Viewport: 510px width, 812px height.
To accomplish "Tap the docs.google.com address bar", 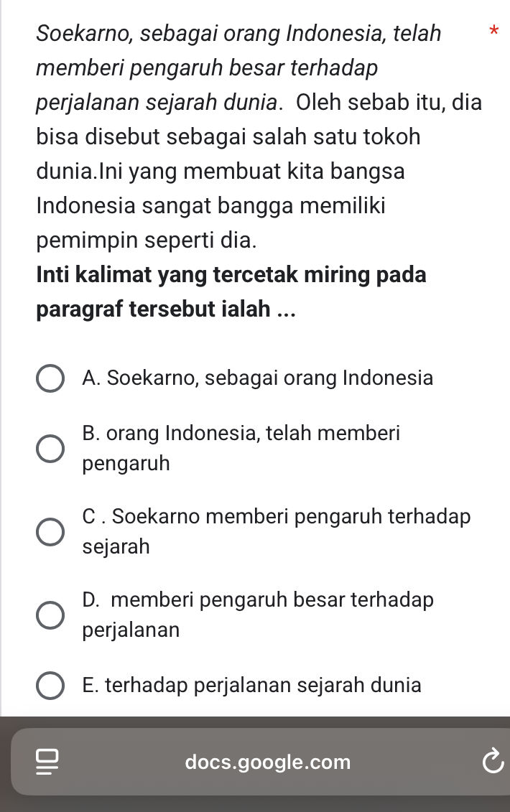I will pos(268,762).
